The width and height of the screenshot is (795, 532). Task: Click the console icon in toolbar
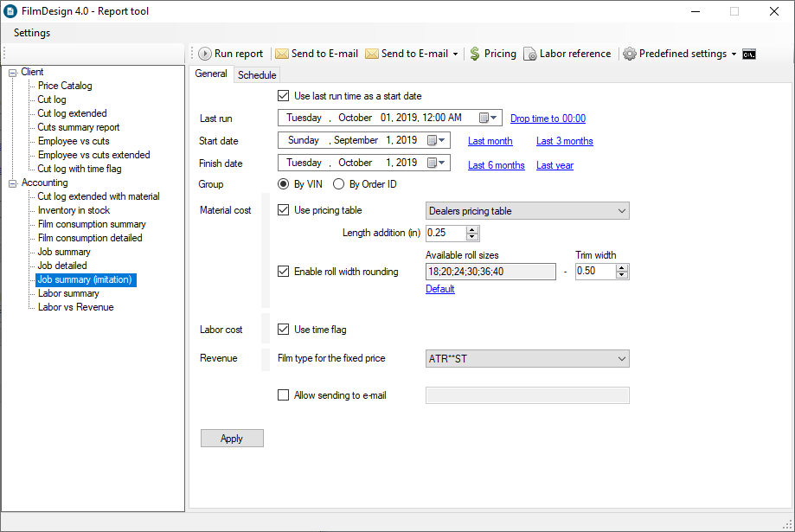coord(749,54)
